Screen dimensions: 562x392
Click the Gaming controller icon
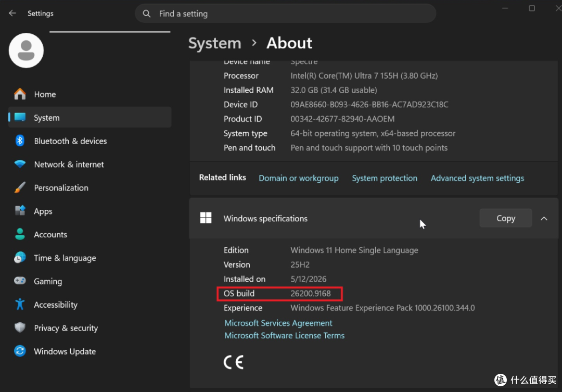click(x=20, y=281)
